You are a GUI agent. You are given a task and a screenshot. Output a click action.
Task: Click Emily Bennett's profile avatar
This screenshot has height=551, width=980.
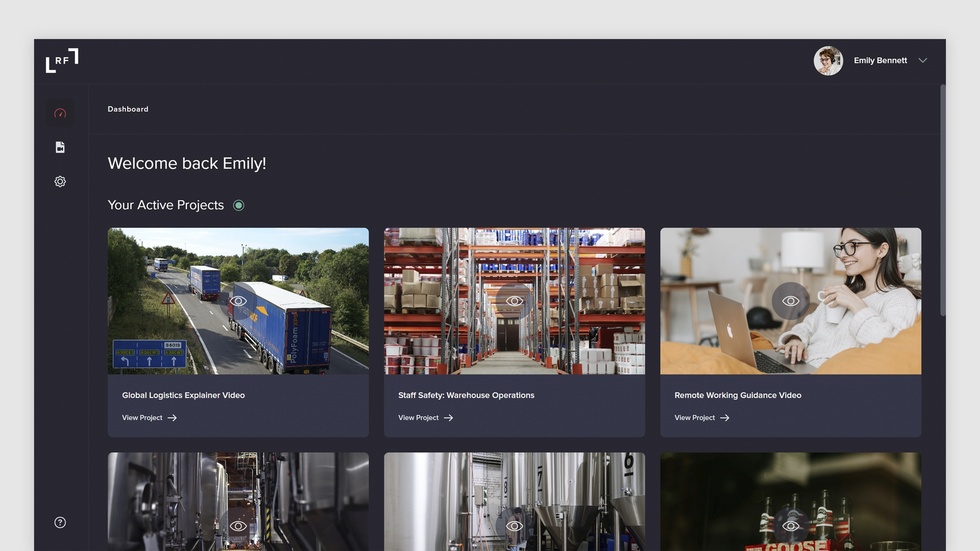point(828,60)
